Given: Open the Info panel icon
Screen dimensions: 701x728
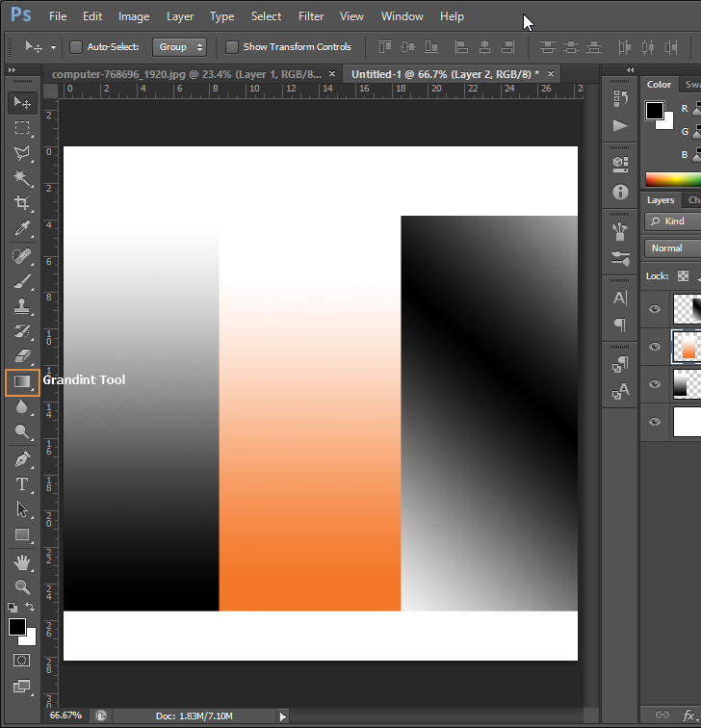Looking at the screenshot, I should pyautogui.click(x=621, y=192).
